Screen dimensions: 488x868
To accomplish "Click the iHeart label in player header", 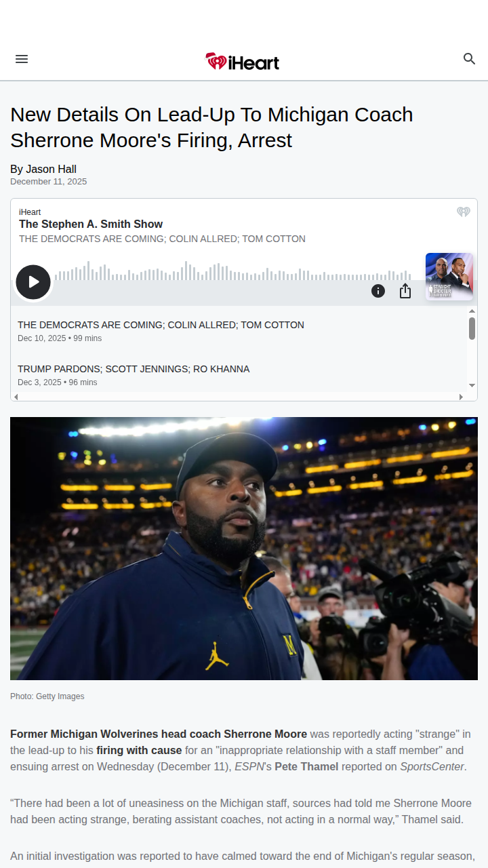I will pyautogui.click(x=30, y=212).
